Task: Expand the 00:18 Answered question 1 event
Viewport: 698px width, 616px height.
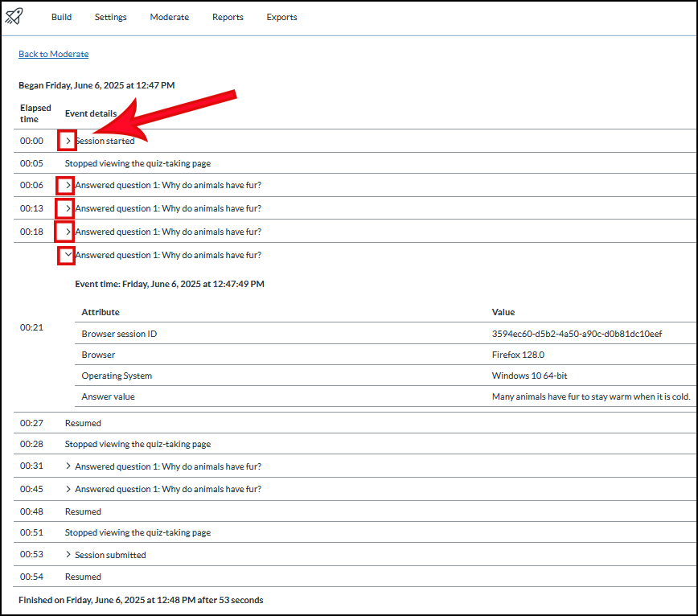Action: click(x=68, y=232)
